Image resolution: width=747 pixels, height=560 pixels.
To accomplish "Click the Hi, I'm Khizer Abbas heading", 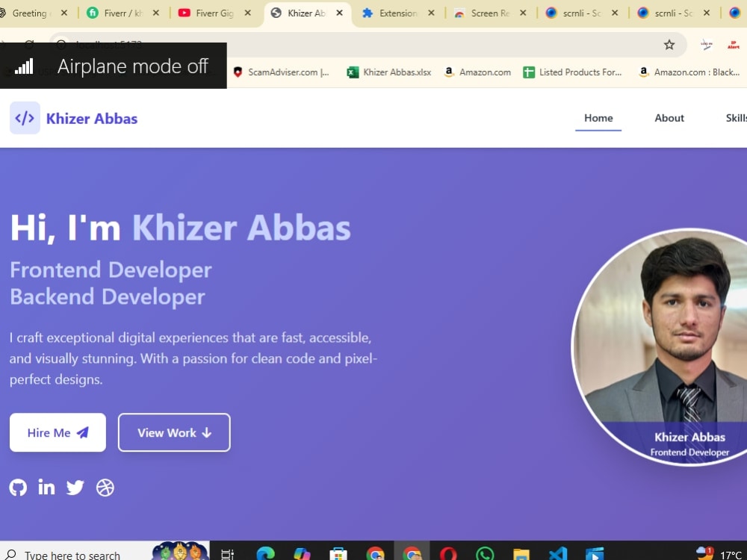I will (181, 228).
